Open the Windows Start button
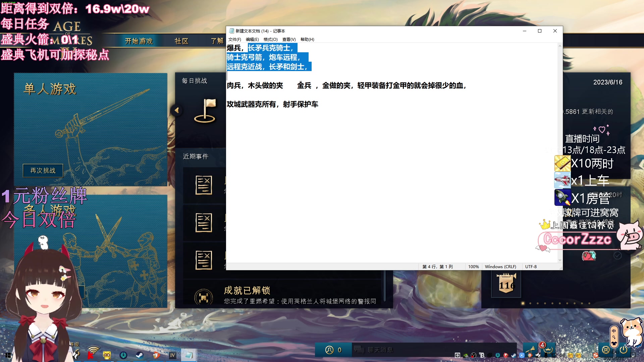Image resolution: width=644 pixels, height=362 pixels. tap(8, 355)
